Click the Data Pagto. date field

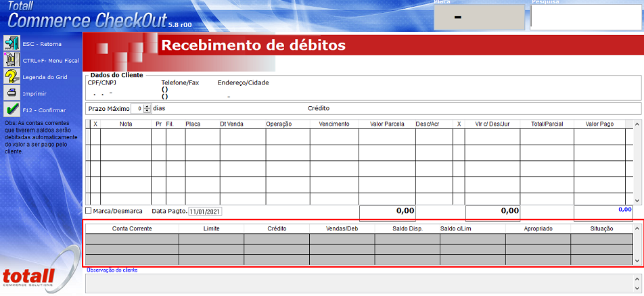pos(205,212)
